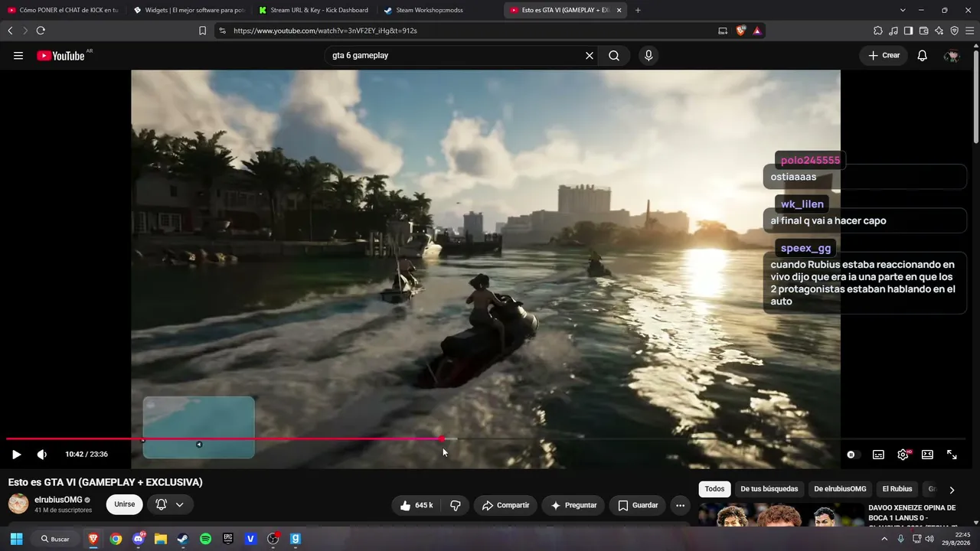Open the elrubiusOMG channel name link

point(58,500)
